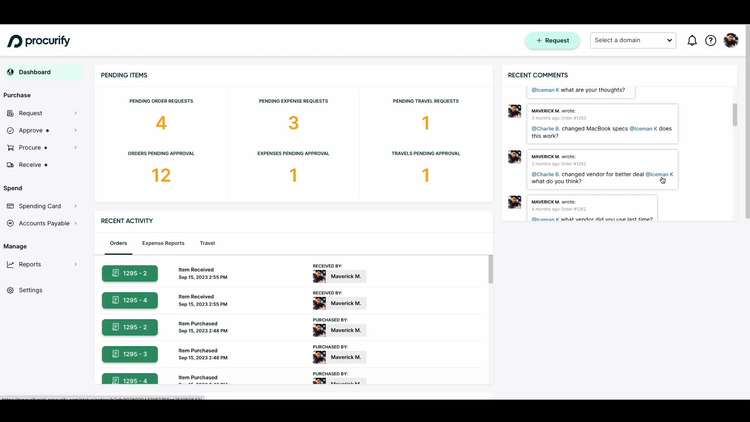The width and height of the screenshot is (750, 422).
Task: Switch to the Travel tab
Action: pyautogui.click(x=207, y=243)
